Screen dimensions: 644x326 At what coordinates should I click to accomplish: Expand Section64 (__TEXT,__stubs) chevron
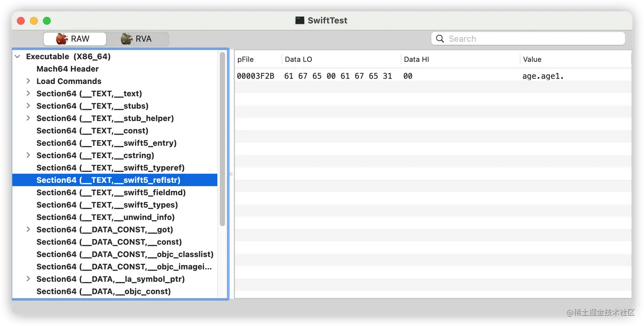[28, 106]
